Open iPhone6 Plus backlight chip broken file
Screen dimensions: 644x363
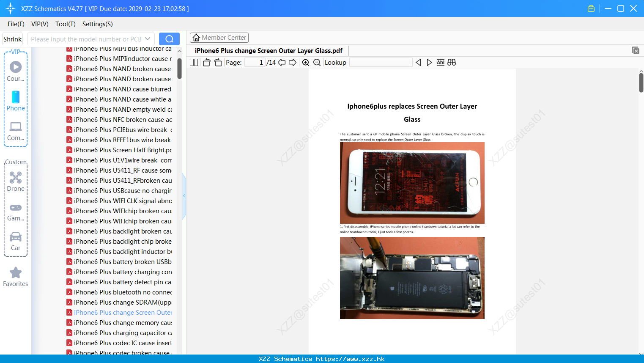(119, 242)
